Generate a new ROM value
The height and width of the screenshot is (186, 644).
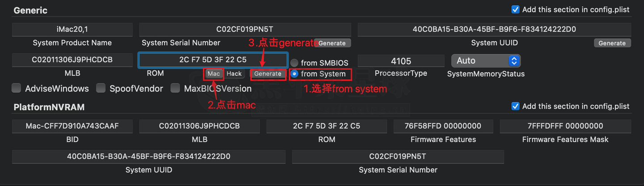(267, 74)
